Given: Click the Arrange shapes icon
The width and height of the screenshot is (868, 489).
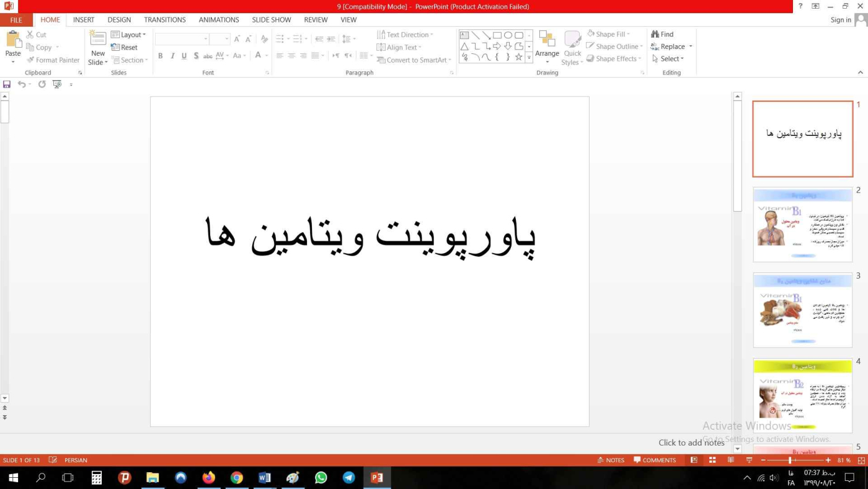Looking at the screenshot, I should click(547, 39).
